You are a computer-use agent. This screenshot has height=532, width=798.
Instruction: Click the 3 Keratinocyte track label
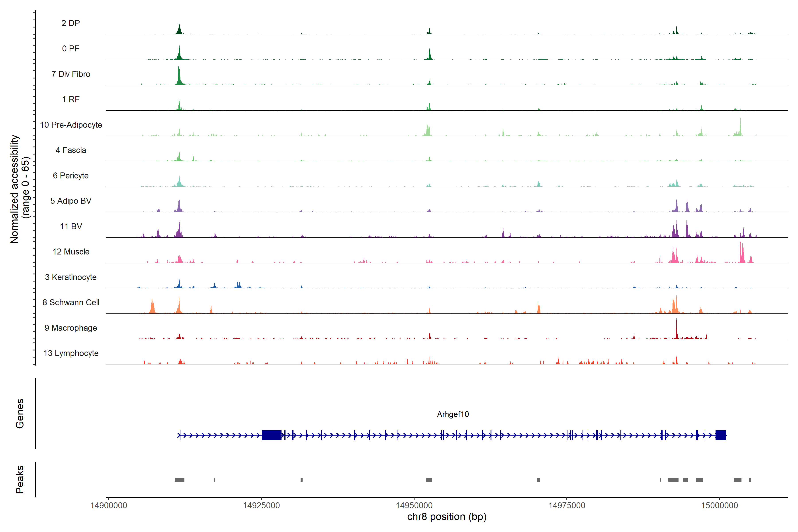(x=70, y=277)
